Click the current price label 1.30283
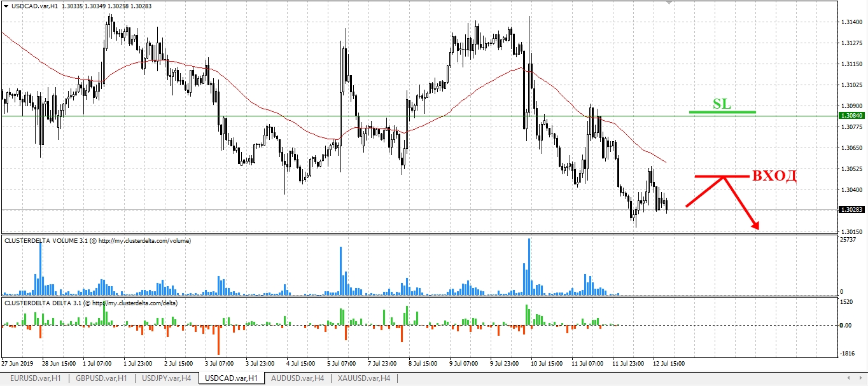This screenshot has width=868, height=386. click(x=851, y=209)
